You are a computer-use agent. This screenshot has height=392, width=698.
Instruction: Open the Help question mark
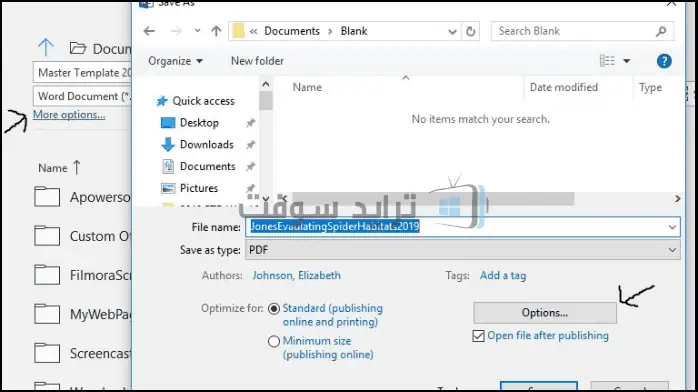tap(664, 61)
